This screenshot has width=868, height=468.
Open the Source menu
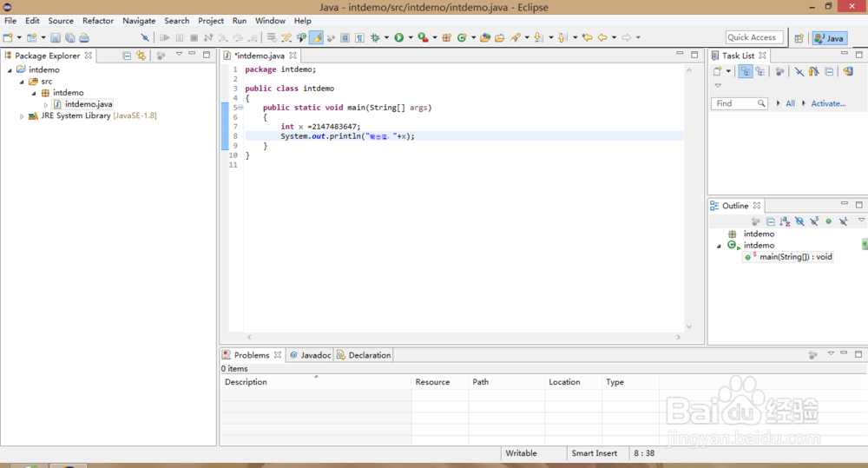pyautogui.click(x=61, y=21)
